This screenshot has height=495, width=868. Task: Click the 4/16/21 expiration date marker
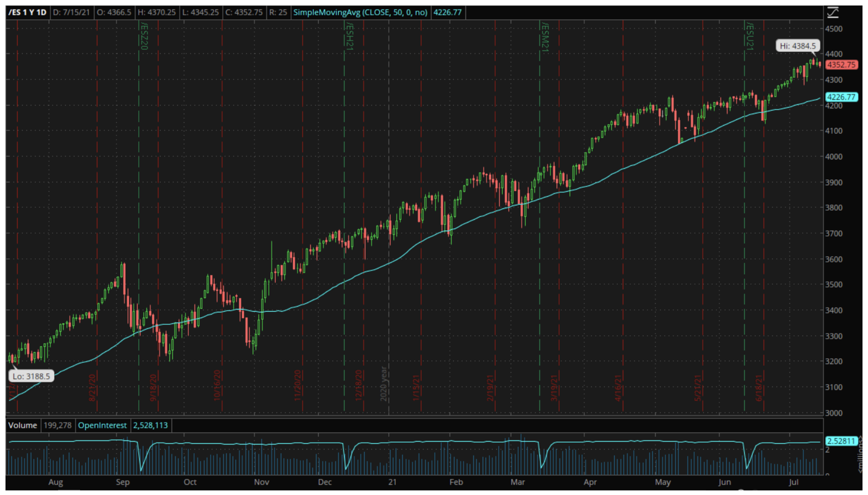pos(618,387)
